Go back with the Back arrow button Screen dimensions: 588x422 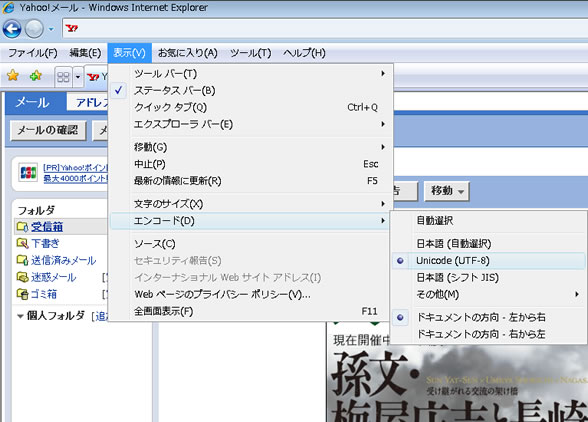pos(12,29)
